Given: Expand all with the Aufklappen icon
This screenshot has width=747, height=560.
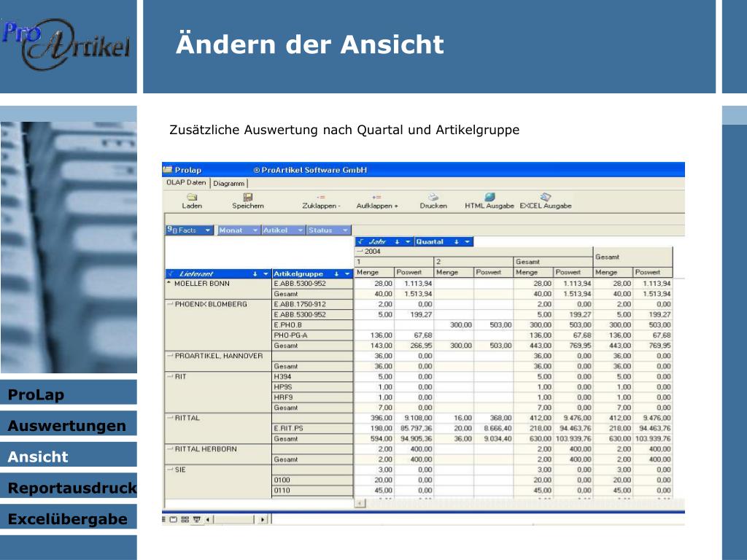Looking at the screenshot, I should point(377,197).
